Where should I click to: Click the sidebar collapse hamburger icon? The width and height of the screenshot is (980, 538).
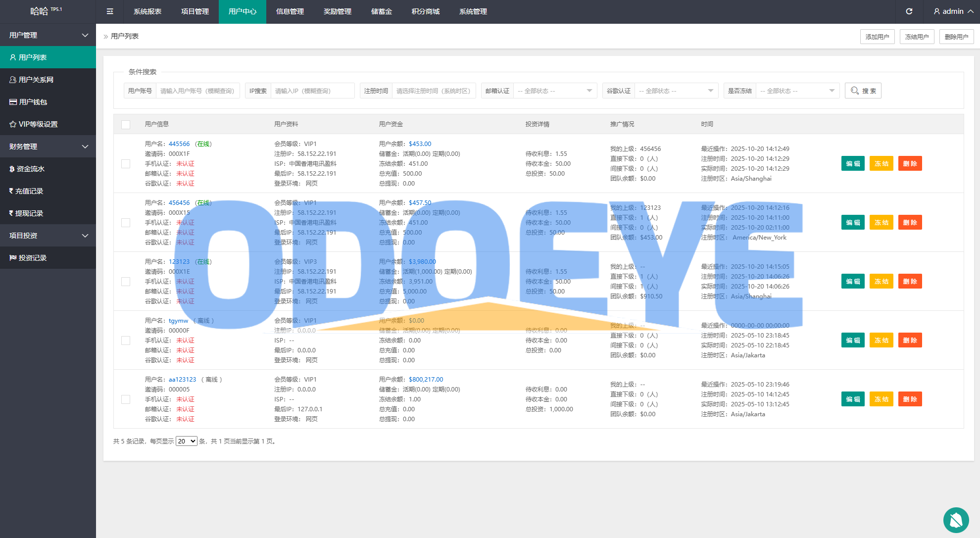tap(110, 11)
